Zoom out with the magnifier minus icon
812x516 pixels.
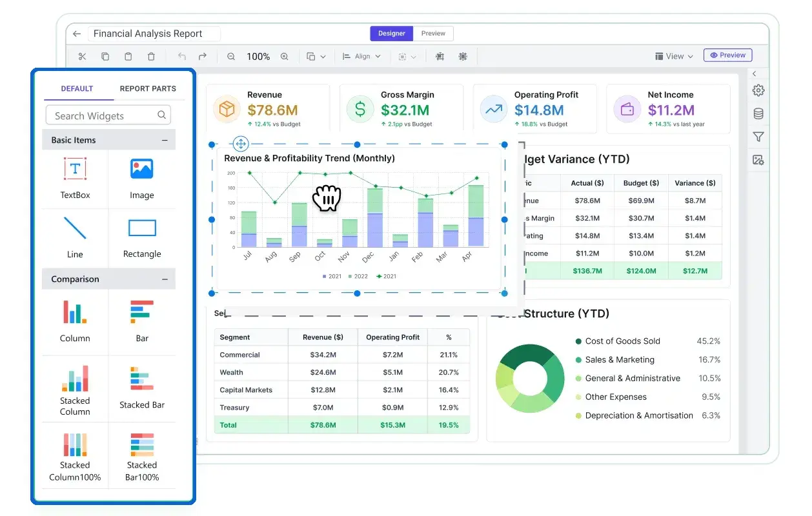231,57
